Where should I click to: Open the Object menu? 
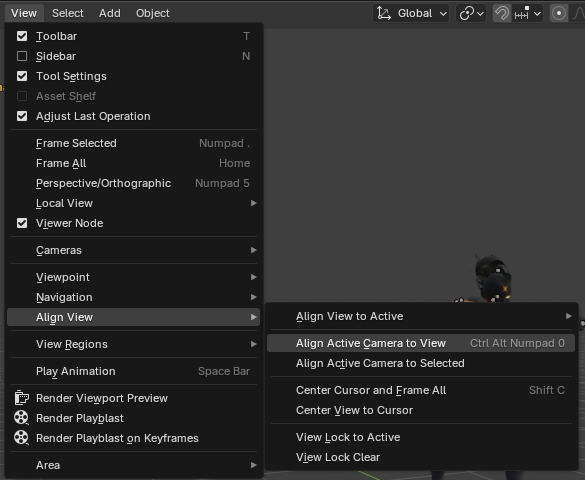tap(153, 13)
